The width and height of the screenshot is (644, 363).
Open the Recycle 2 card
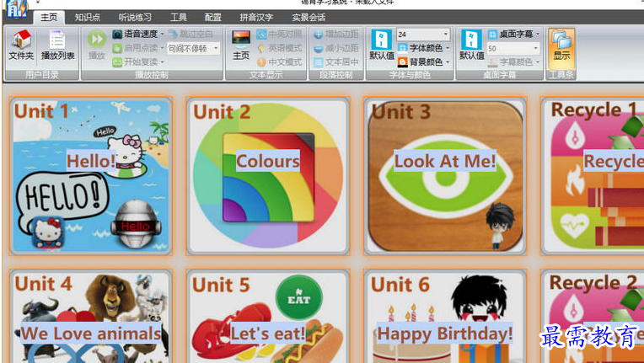(x=593, y=316)
